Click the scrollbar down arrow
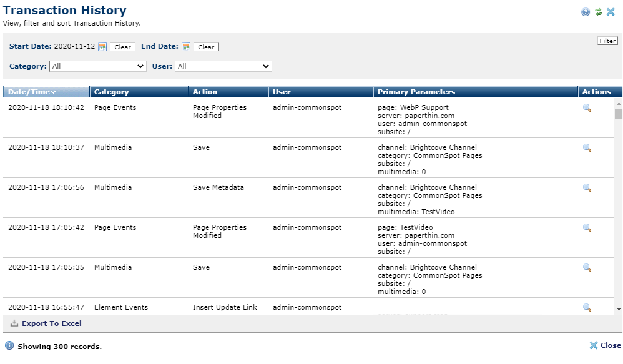This screenshot has height=364, width=623. (x=618, y=309)
